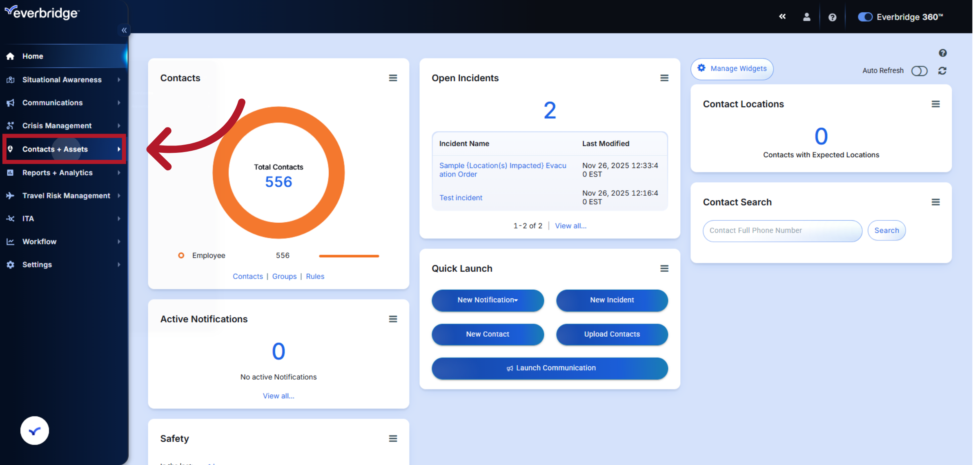Click the help question mark icon
Screen dimensions: 980x465
point(832,17)
